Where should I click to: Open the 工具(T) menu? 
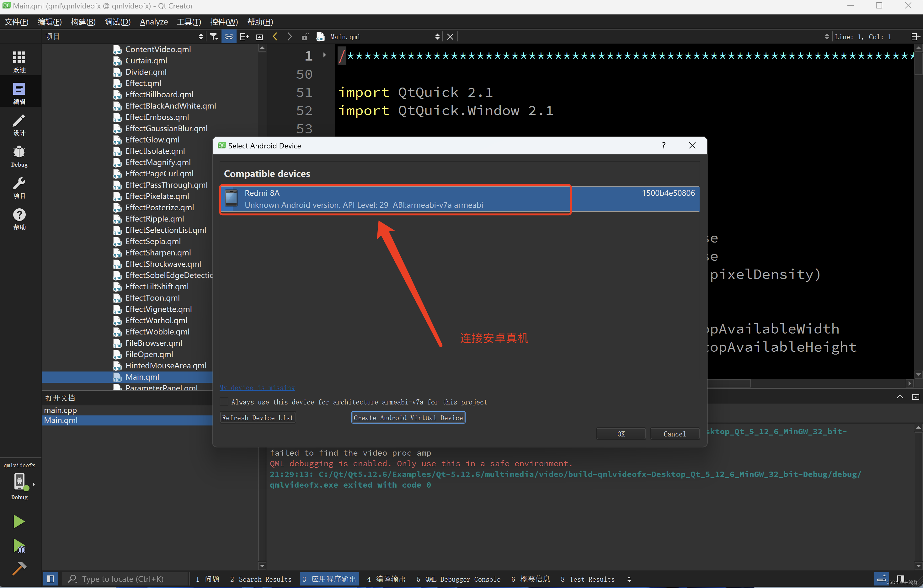189,22
